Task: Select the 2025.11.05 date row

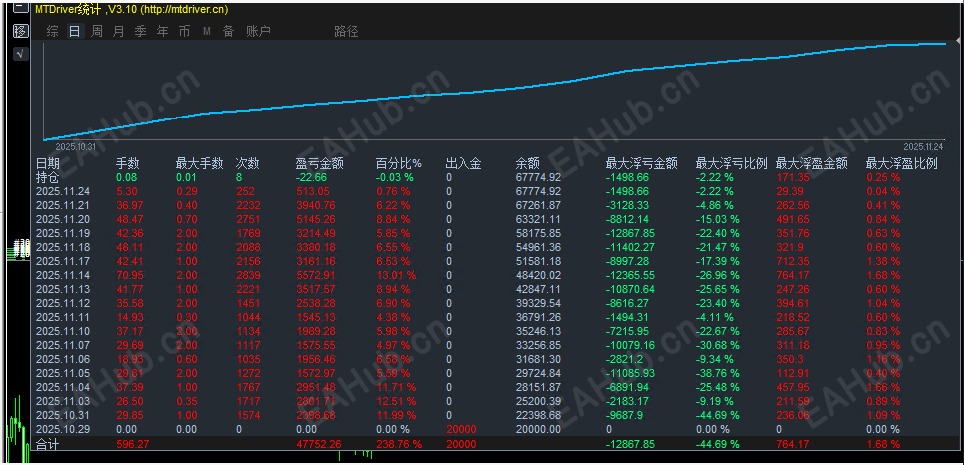Action: coord(63,373)
